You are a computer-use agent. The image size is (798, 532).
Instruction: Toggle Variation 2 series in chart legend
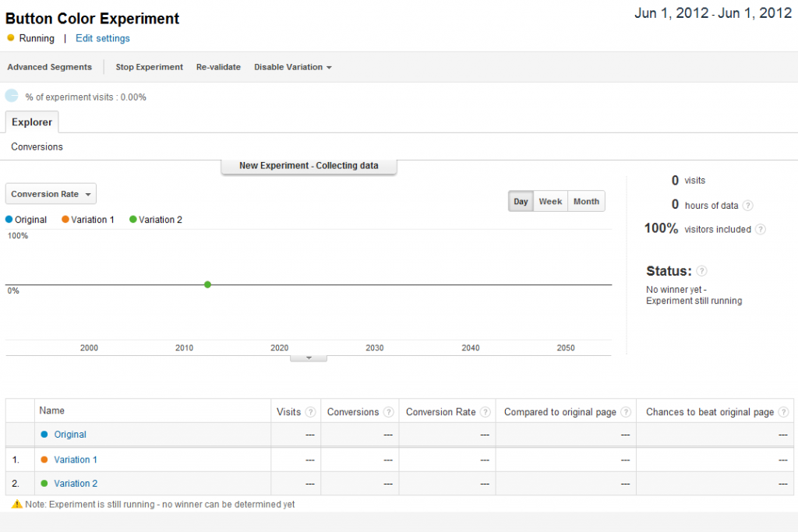pos(156,220)
